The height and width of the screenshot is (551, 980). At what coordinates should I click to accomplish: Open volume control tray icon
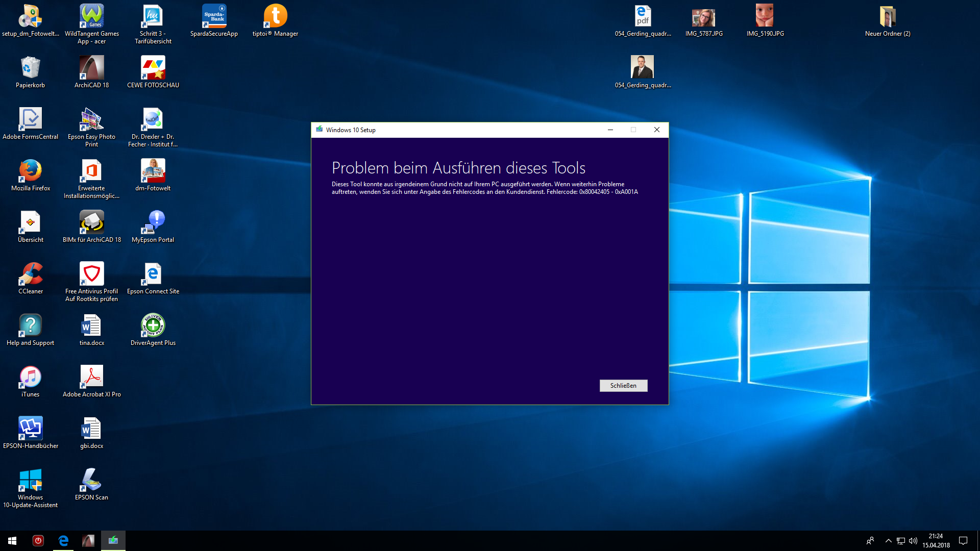point(913,541)
